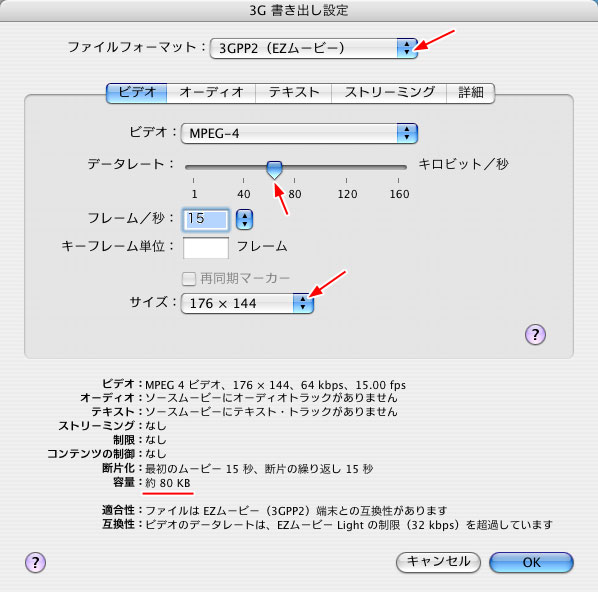Image resolution: width=598 pixels, height=592 pixels.
Task: Click the 断片化 summary line
Action: click(x=259, y=468)
